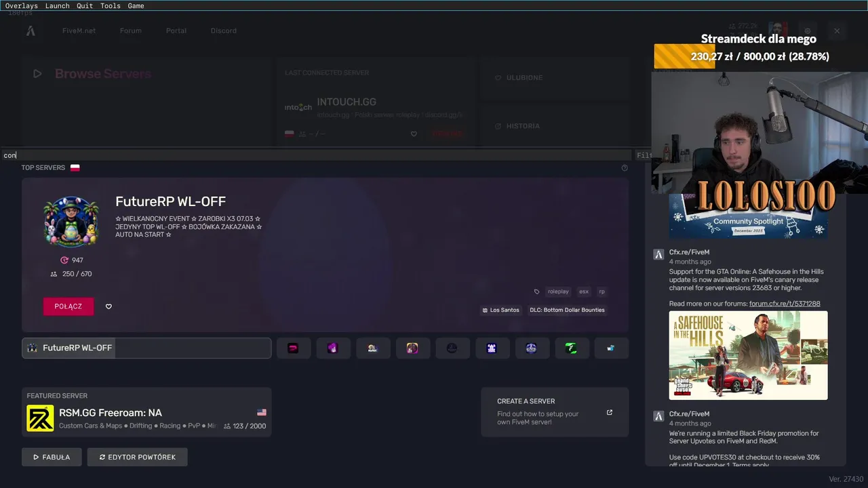Click the Cfx avatar beside Safehouse post
Image resolution: width=868 pixels, height=488 pixels.
pyautogui.click(x=658, y=254)
